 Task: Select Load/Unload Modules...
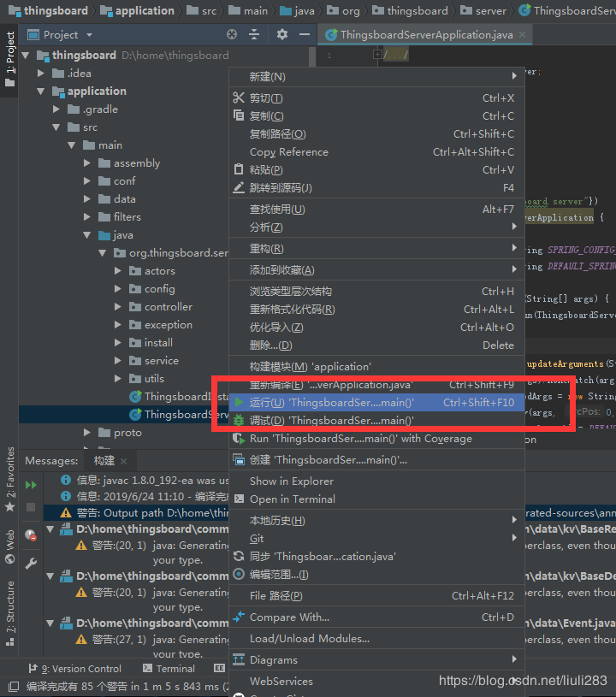[x=376, y=639]
